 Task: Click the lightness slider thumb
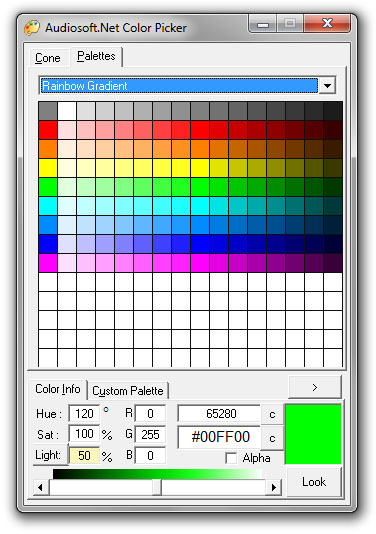tap(157, 487)
